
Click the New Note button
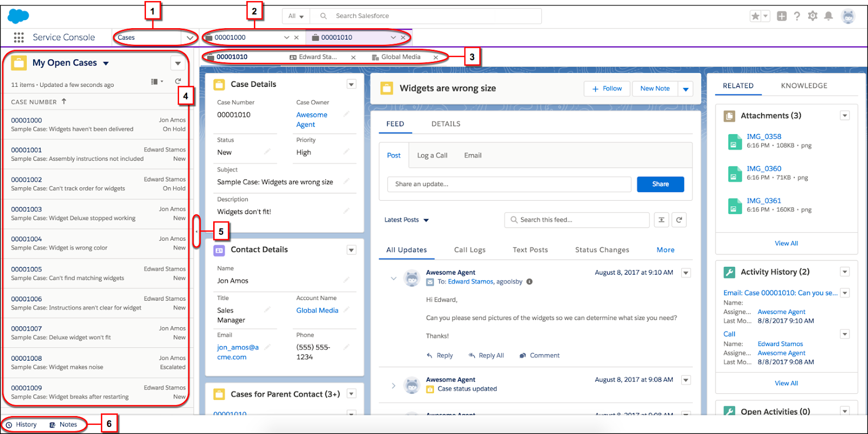pyautogui.click(x=655, y=88)
